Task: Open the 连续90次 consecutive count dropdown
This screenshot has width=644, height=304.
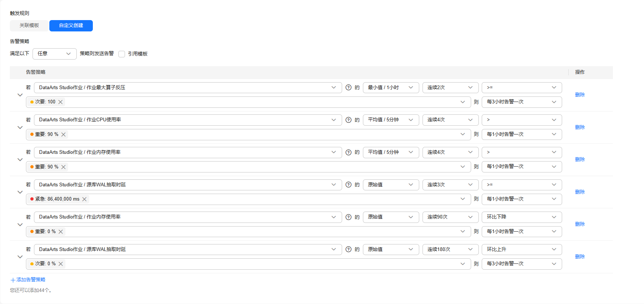Action: [450, 217]
